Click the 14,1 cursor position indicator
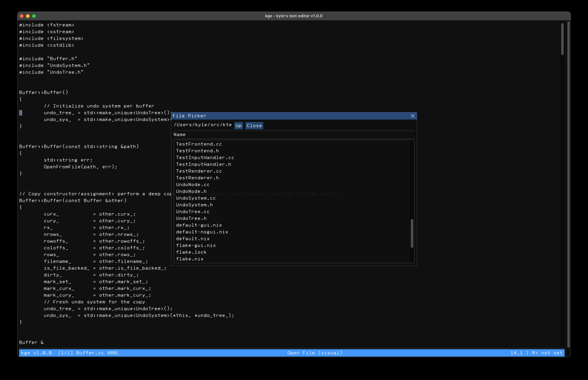Image resolution: width=588 pixels, height=380 pixels. [x=516, y=353]
